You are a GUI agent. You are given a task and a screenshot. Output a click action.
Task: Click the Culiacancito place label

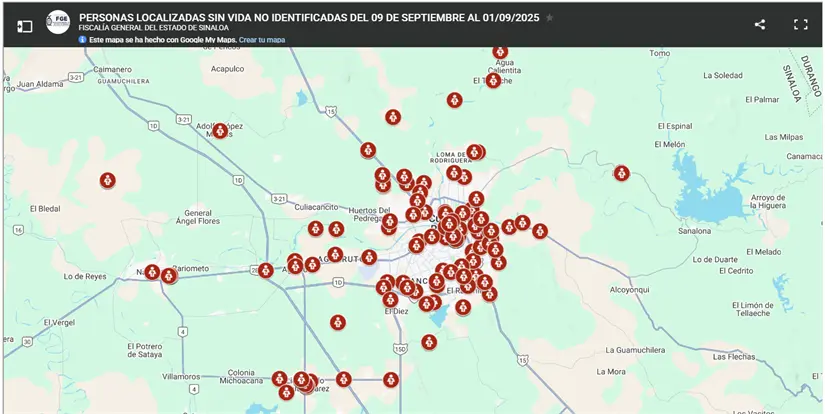pyautogui.click(x=316, y=207)
